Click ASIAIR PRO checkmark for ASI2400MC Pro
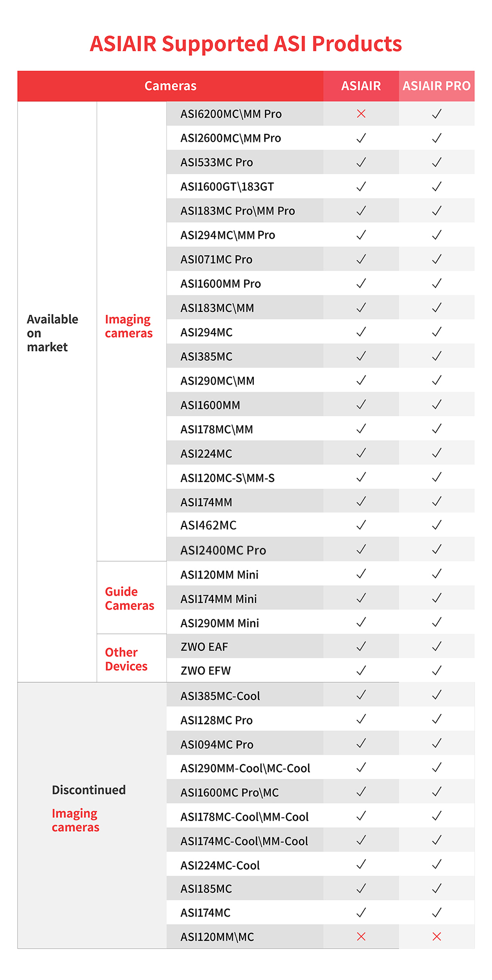 pyautogui.click(x=436, y=549)
